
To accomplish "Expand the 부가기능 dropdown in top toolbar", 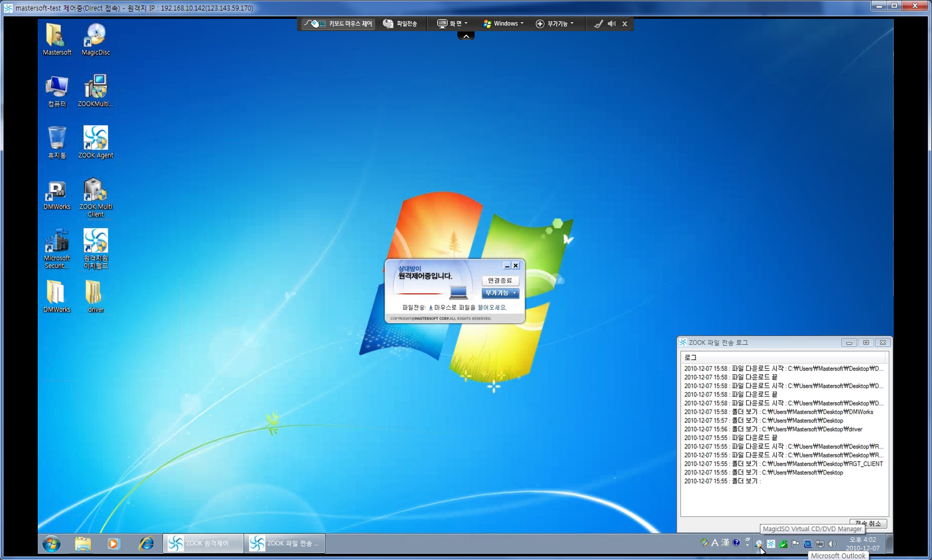I will [555, 24].
